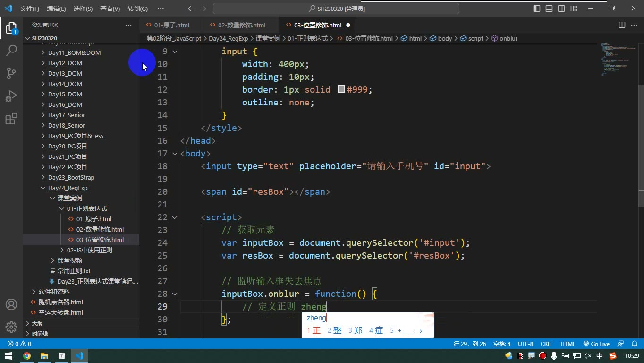Image resolution: width=644 pixels, height=363 pixels.
Task: Open the Source Control view
Action: click(x=11, y=73)
